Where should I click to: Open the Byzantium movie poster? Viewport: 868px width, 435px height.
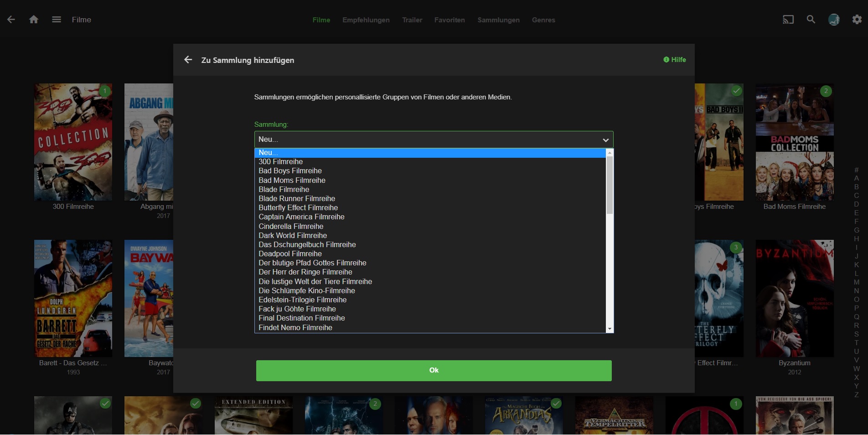795,298
